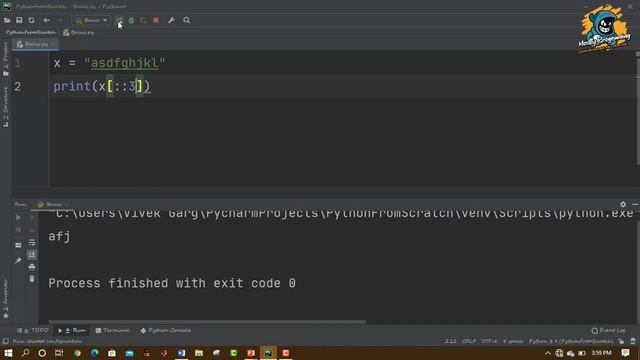Image resolution: width=640 pixels, height=360 pixels.
Task: Open the Python Console tab
Action: click(x=166, y=330)
